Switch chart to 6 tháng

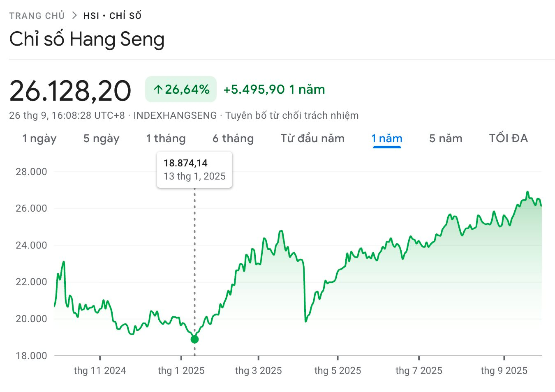[x=233, y=138]
